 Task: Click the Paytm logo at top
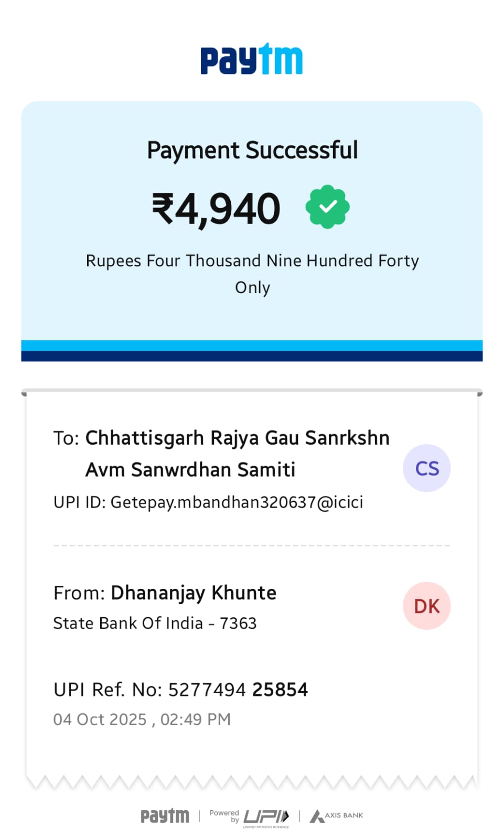(252, 60)
